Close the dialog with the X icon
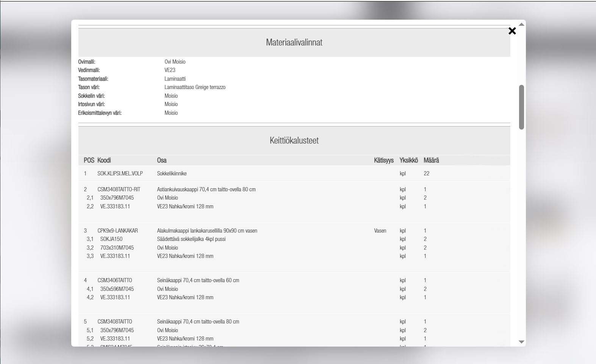This screenshot has width=596, height=364. pyautogui.click(x=512, y=31)
